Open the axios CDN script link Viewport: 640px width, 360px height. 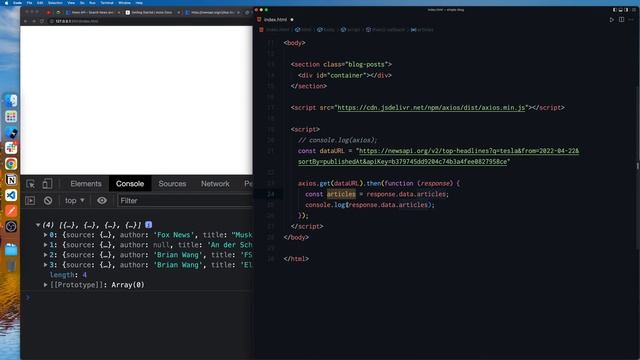[431, 108]
